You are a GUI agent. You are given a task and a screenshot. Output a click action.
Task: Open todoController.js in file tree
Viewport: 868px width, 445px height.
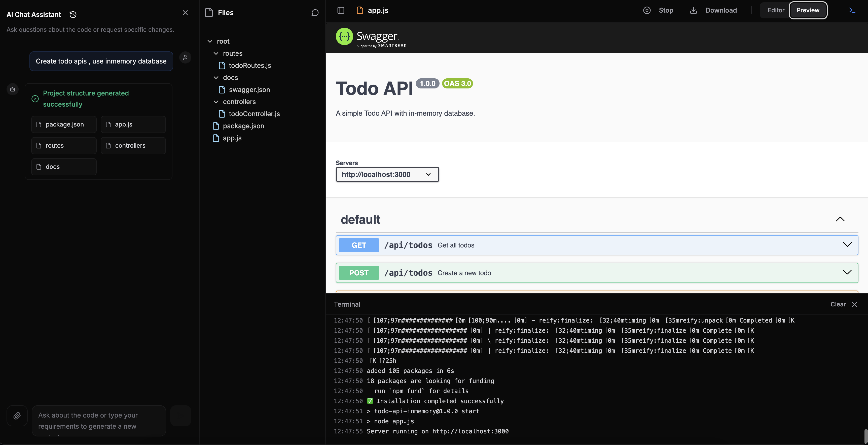tap(254, 114)
